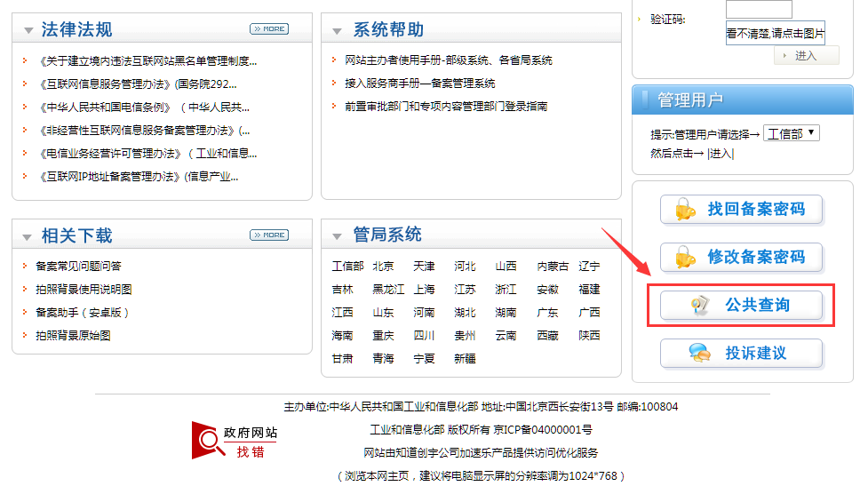Click the arrow beside 相关下载 heading
Image resolution: width=868 pixels, height=486 pixels.
(27, 237)
